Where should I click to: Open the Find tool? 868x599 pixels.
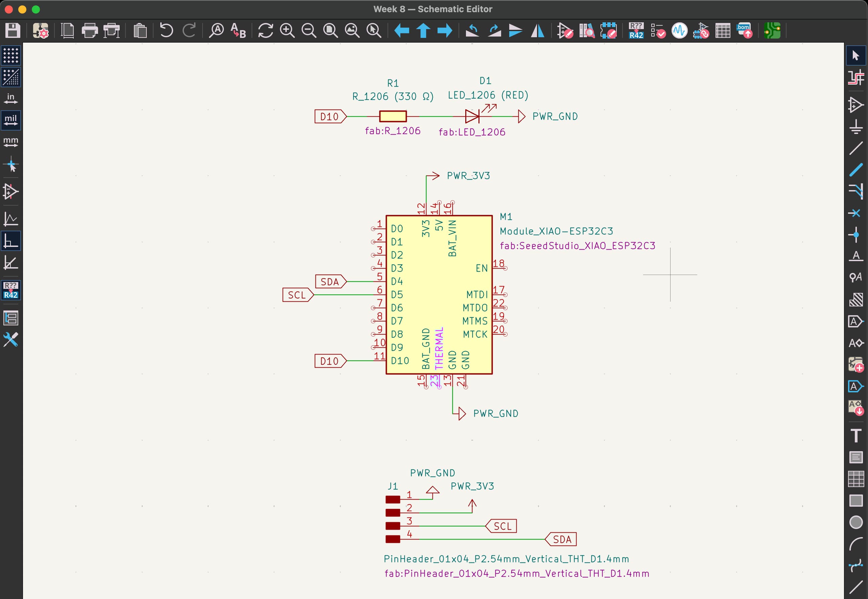tap(216, 30)
